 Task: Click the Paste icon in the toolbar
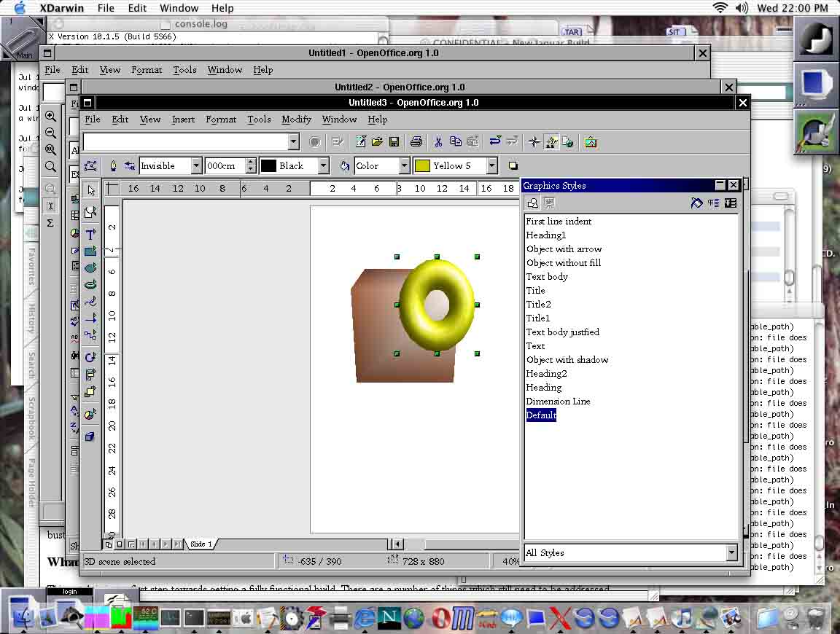tap(472, 142)
